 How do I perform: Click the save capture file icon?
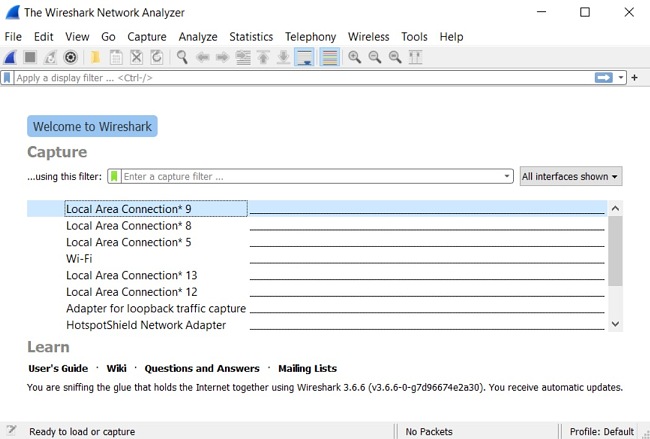(x=116, y=57)
